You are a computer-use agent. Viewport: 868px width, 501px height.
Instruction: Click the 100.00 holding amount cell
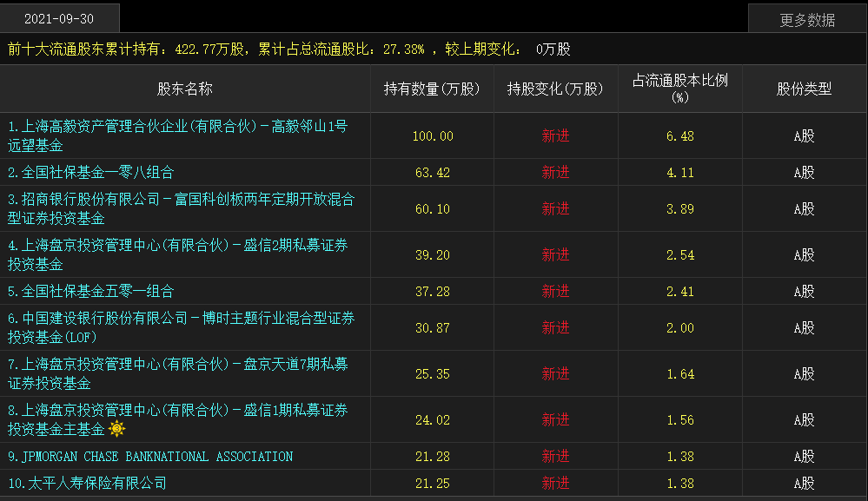(432, 135)
